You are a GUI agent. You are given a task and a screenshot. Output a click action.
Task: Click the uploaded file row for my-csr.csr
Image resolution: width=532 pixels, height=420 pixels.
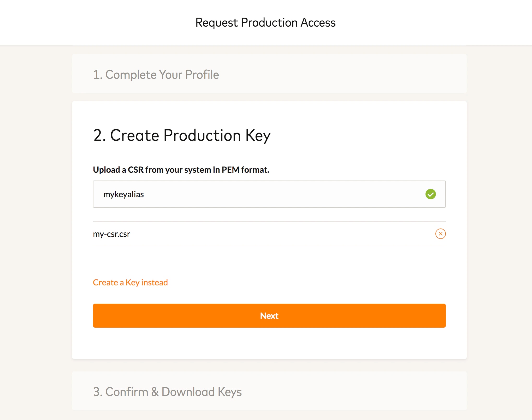(x=261, y=234)
